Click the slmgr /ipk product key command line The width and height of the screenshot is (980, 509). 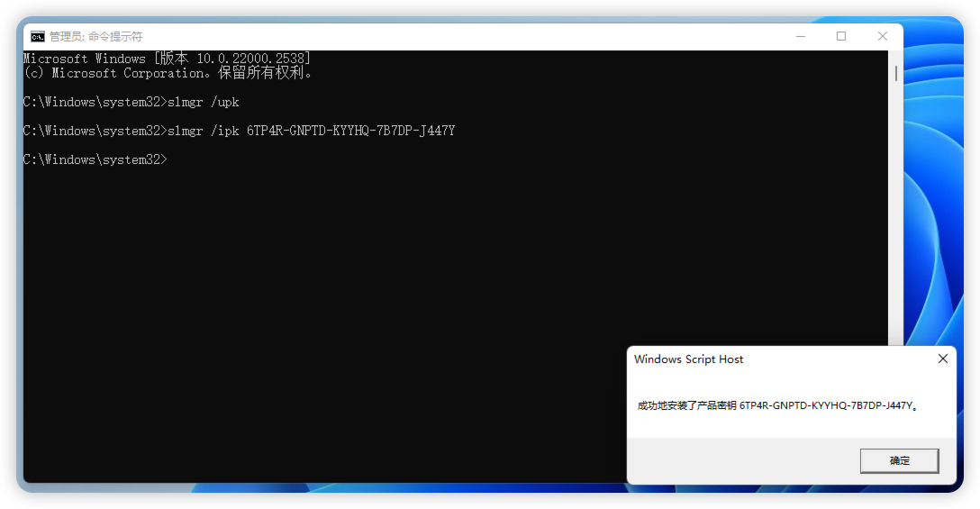[240, 131]
